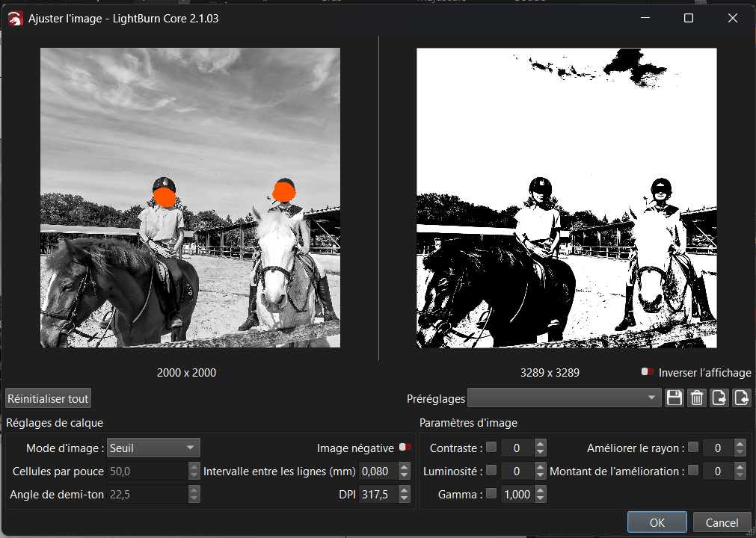Click the Améliorer le rayon value field
Viewport: 756px width, 538px height.
coord(719,448)
